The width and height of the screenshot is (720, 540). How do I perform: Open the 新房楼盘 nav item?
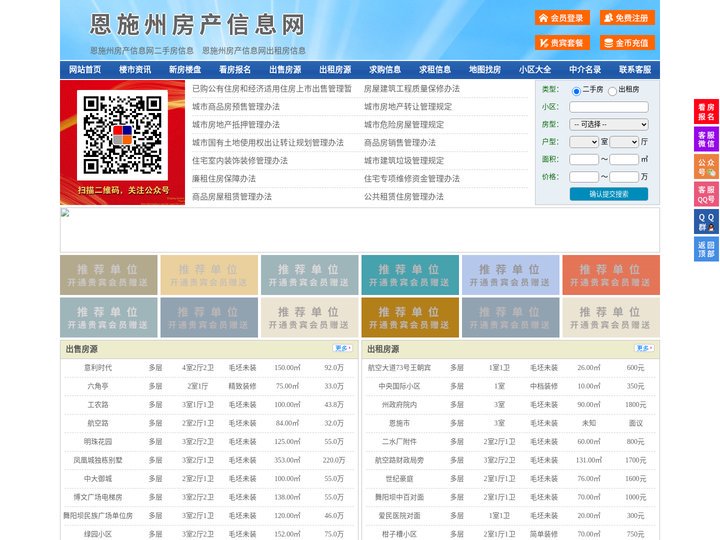click(x=185, y=70)
